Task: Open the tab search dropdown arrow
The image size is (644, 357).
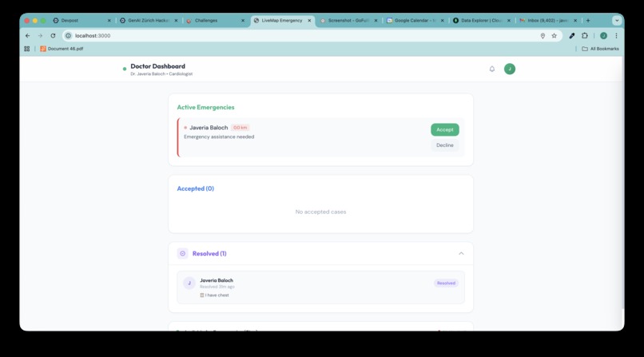Action: (x=617, y=21)
